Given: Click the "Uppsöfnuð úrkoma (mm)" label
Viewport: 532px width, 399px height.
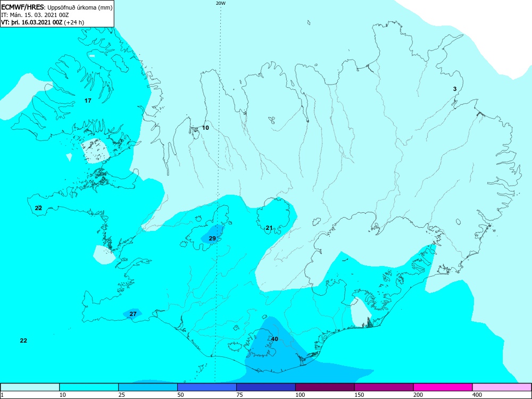Looking at the screenshot, I should [80, 7].
